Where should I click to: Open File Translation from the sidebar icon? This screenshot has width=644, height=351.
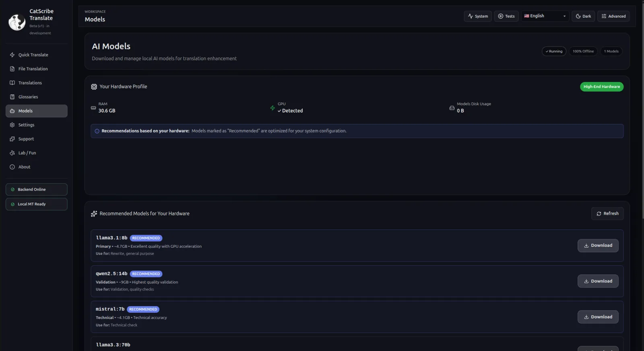tap(12, 69)
